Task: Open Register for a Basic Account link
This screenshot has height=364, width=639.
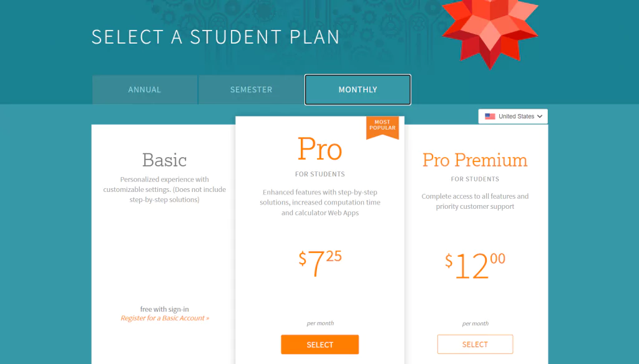Action: click(165, 318)
